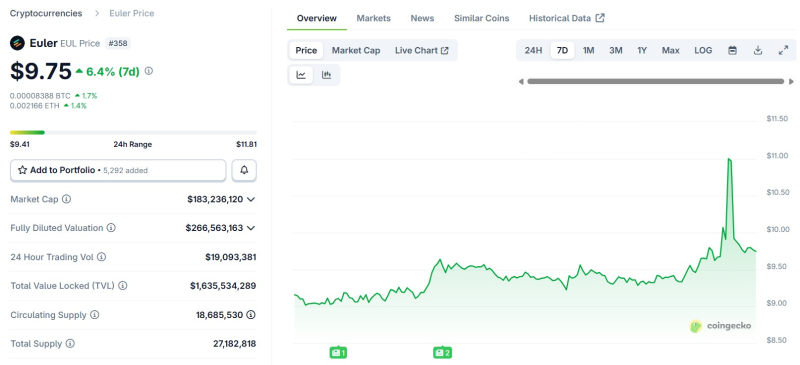Click the 27,182,818 total supply value
Image resolution: width=800 pixels, height=365 pixels.
(x=235, y=344)
